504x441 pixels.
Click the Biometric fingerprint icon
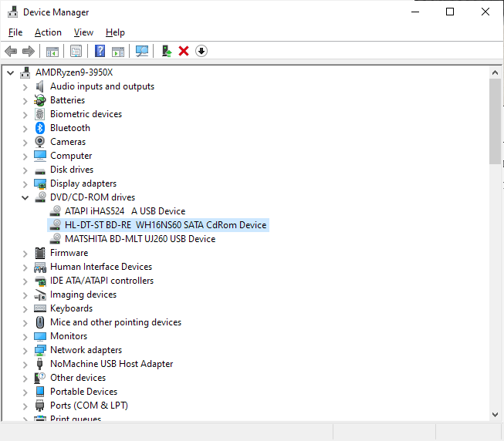point(40,114)
